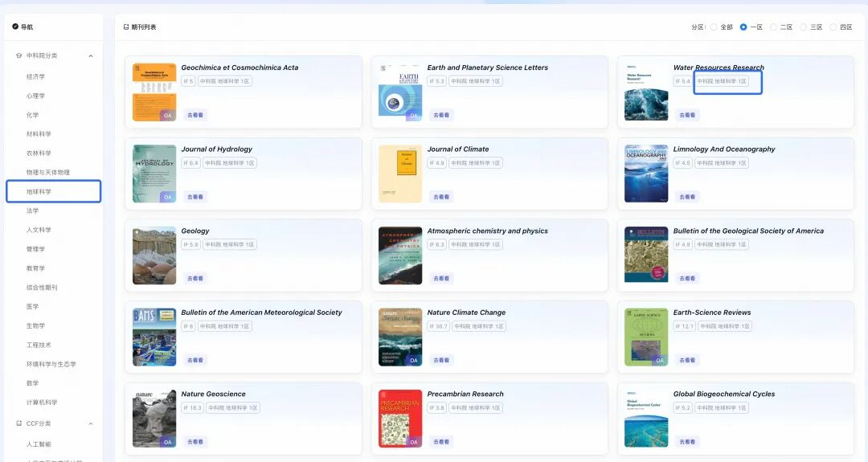868x462 pixels.
Task: Select the 二区 partition radio button
Action: click(773, 27)
